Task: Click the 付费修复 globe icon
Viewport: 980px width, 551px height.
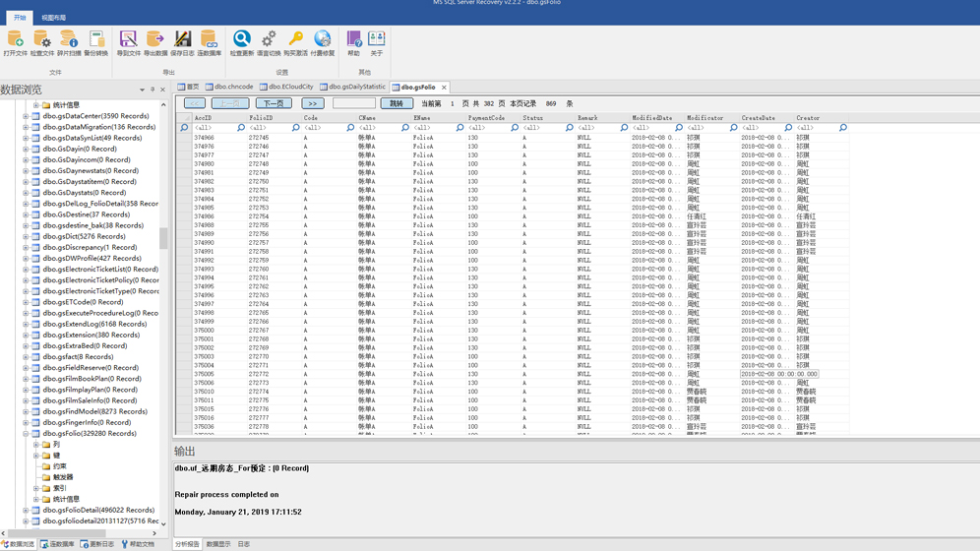Action: pos(323,39)
